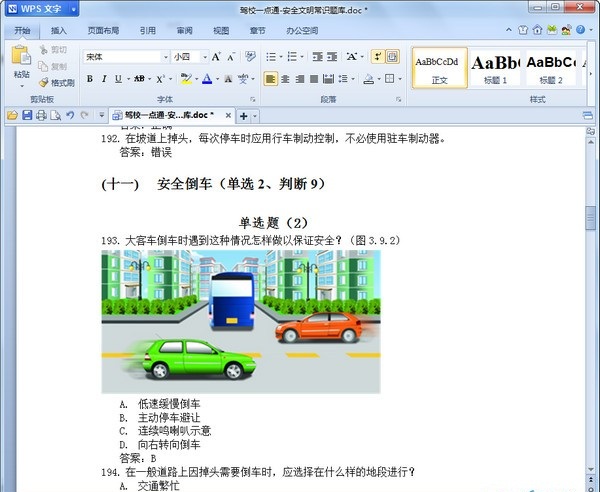Click the phonetic guide character icon
Screen dimensions: 600x492
tap(243, 79)
